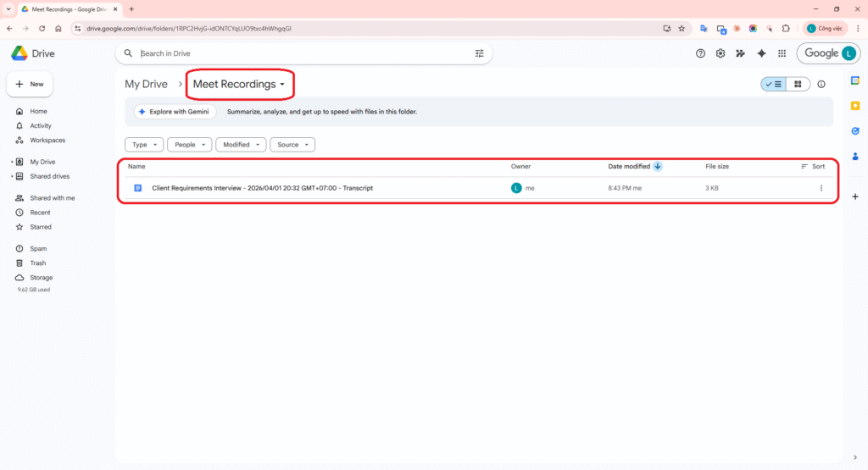Open more actions menu for the transcript file
Viewport: 868px width, 470px height.
tap(821, 188)
